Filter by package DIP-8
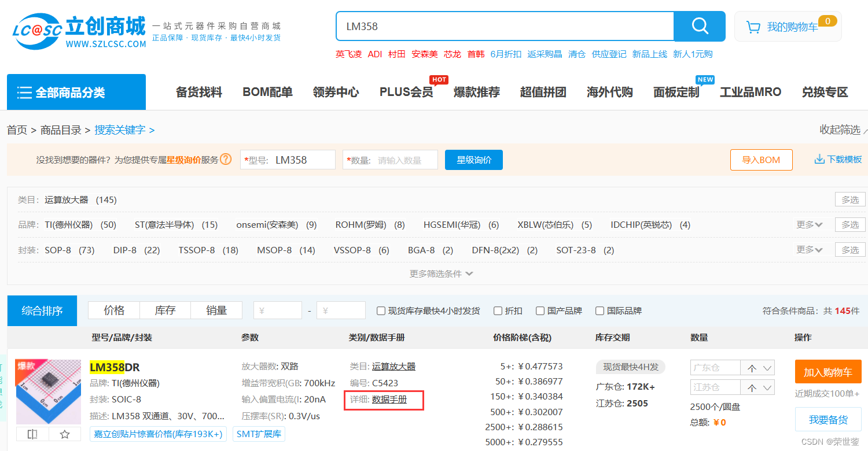868x451 pixels. point(137,250)
